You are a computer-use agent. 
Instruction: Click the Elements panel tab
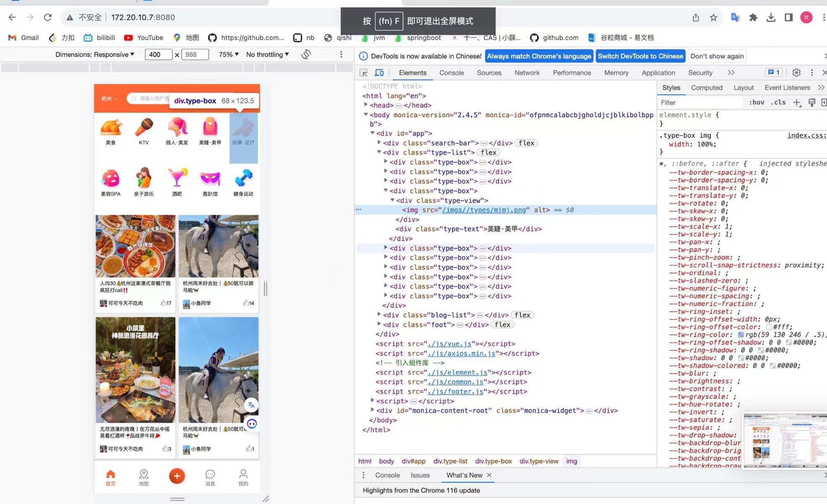412,72
